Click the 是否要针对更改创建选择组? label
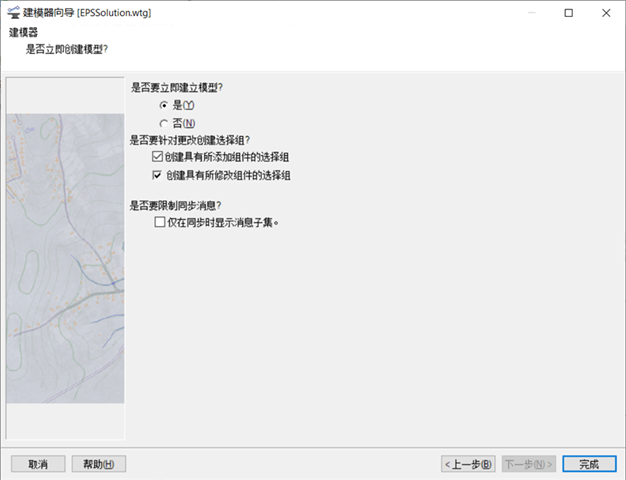 190,140
